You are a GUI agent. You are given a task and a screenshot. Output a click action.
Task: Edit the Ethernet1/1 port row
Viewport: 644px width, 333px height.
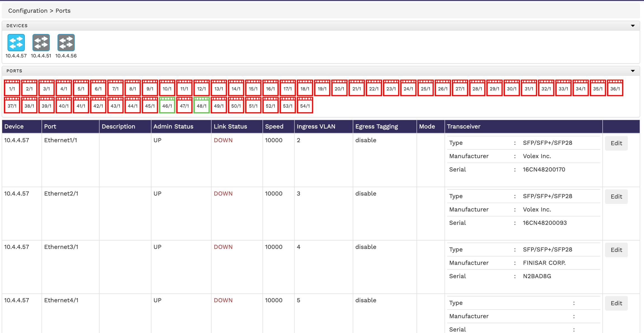coord(616,143)
